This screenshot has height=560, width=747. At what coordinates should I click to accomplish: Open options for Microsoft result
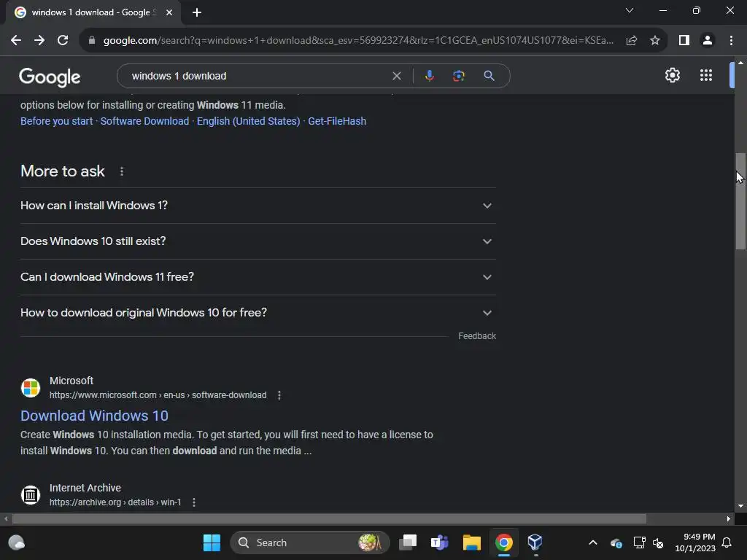279,395
